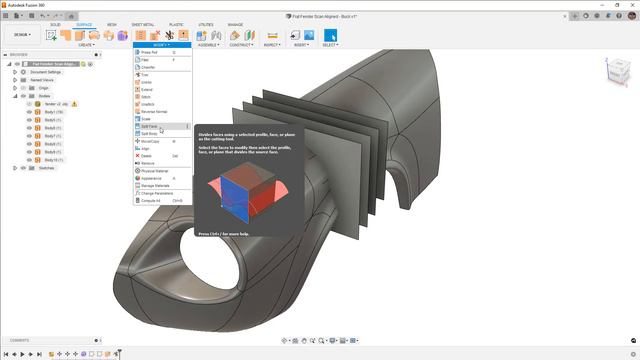Click the user profile avatar
This screenshot has width=640, height=360.
[632, 16]
